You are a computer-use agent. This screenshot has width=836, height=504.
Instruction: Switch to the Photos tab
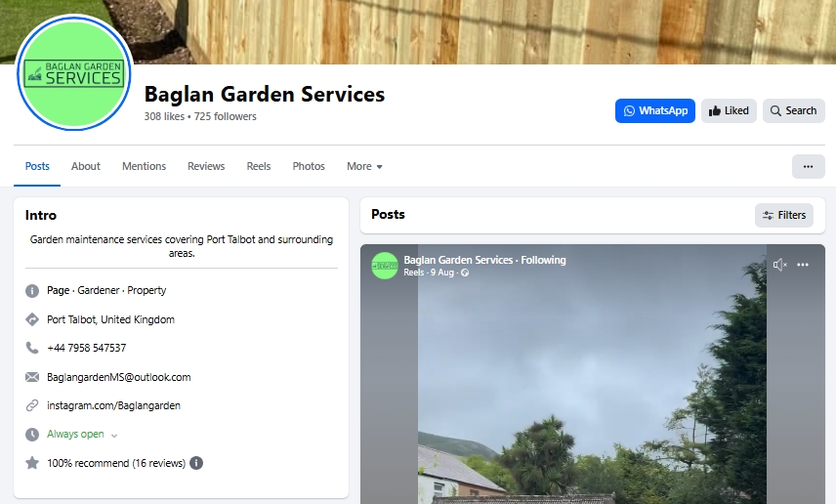pyautogui.click(x=309, y=166)
